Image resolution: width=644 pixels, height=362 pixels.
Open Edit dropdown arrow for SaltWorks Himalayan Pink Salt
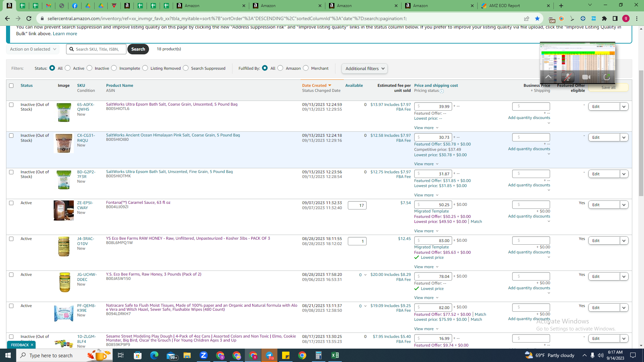click(x=624, y=137)
